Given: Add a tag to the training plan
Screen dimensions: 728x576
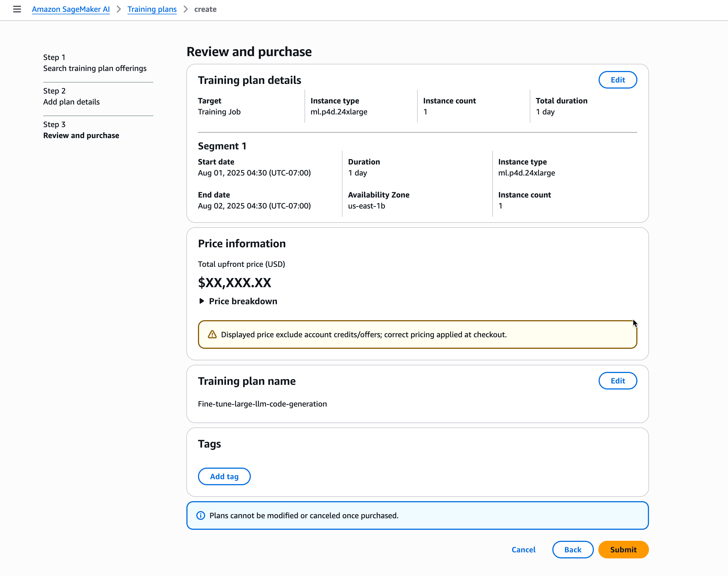Looking at the screenshot, I should 224,476.
